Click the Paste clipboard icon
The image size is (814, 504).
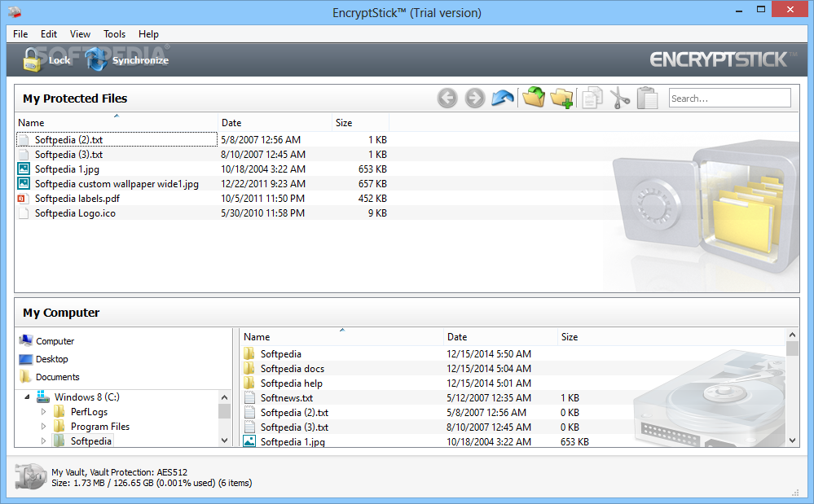pyautogui.click(x=647, y=98)
